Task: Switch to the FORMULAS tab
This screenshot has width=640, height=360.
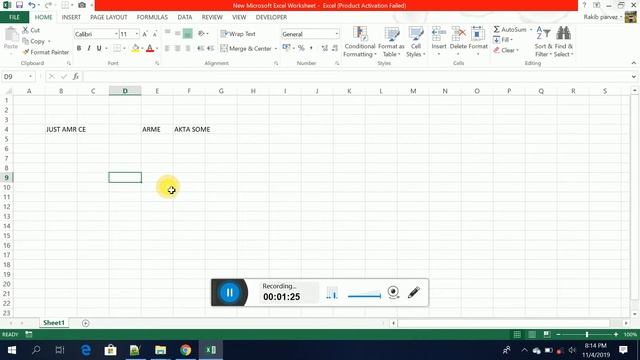Action: [x=152, y=17]
